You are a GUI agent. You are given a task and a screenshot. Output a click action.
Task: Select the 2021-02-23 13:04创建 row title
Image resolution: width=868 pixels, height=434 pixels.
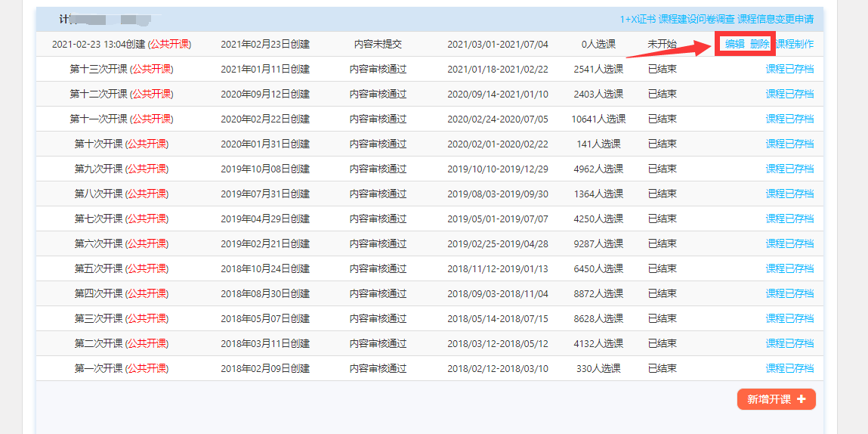[121, 45]
